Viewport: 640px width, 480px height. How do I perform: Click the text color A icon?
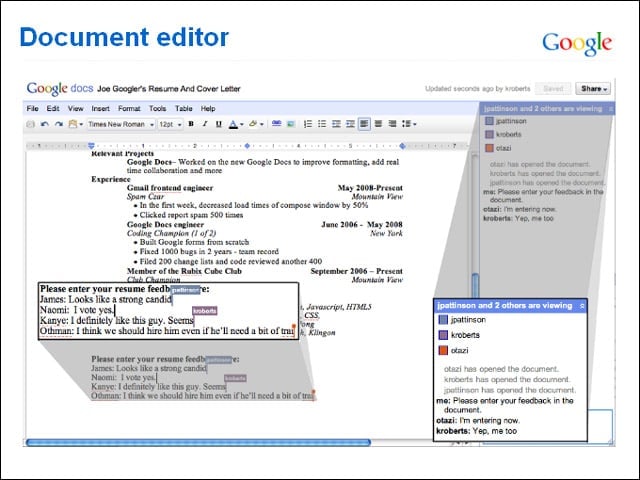[233, 124]
